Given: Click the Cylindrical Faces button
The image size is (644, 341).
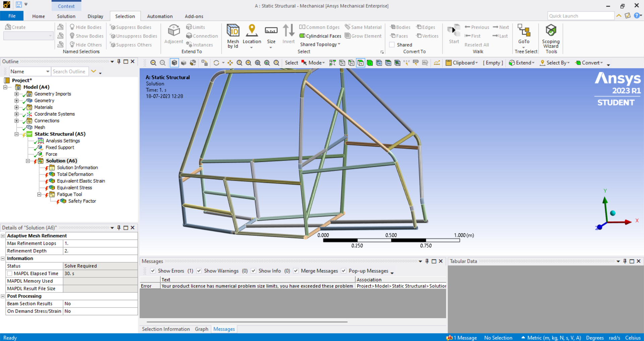Looking at the screenshot, I should click(320, 36).
